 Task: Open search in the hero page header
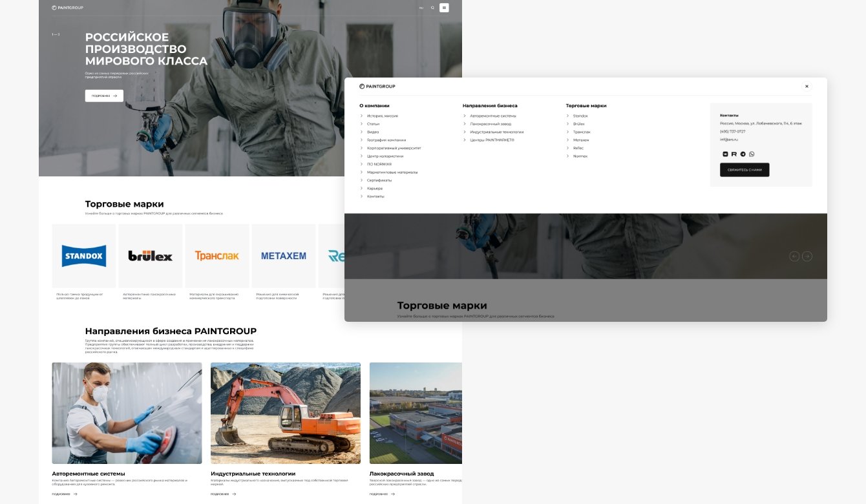pyautogui.click(x=432, y=8)
